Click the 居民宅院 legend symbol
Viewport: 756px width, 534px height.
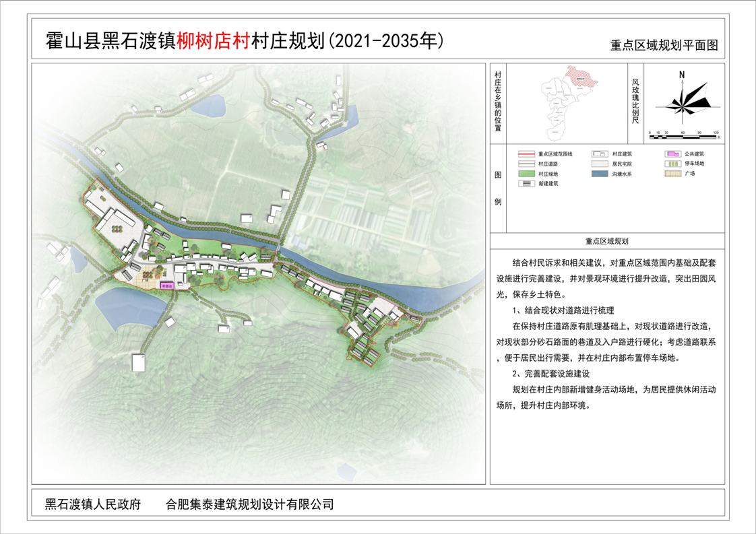[x=599, y=164]
